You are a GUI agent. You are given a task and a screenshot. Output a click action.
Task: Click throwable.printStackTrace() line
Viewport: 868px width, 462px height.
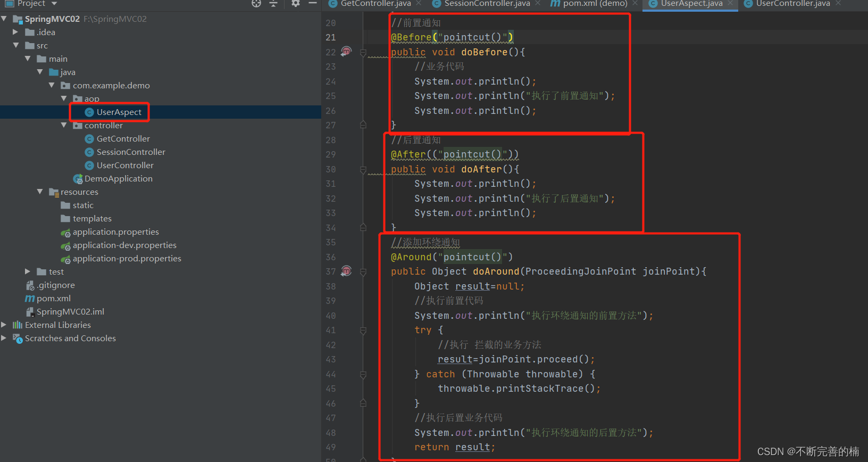pyautogui.click(x=519, y=389)
